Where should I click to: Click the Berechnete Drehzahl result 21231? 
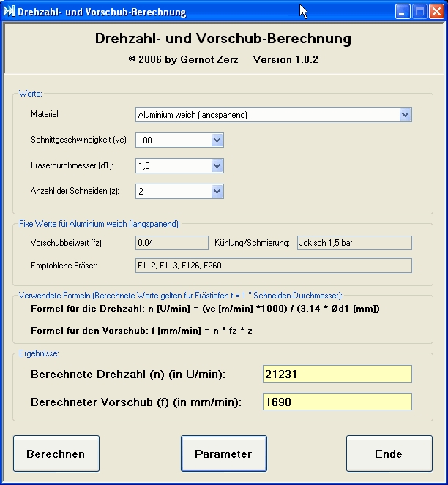click(x=337, y=375)
